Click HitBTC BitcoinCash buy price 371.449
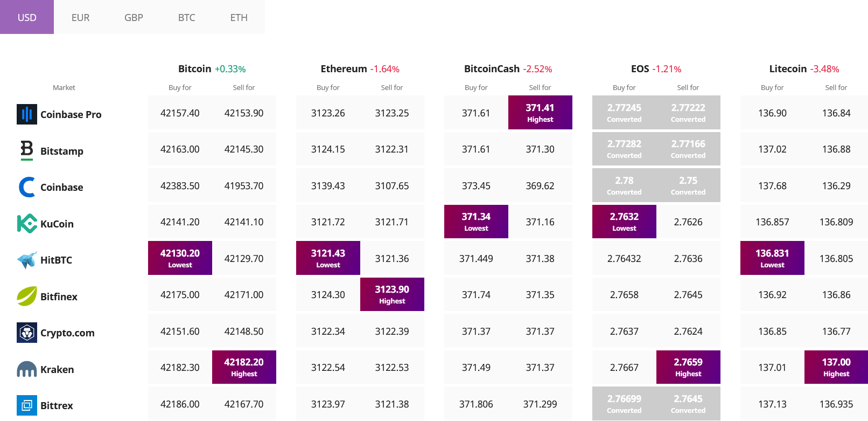 click(x=476, y=259)
